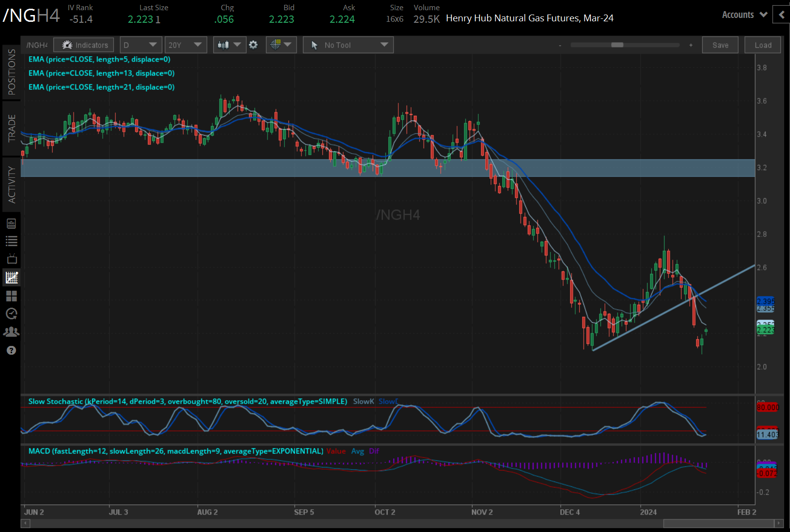The width and height of the screenshot is (790, 532).
Task: Switch to the ACTIVITY tab
Action: coord(12,184)
